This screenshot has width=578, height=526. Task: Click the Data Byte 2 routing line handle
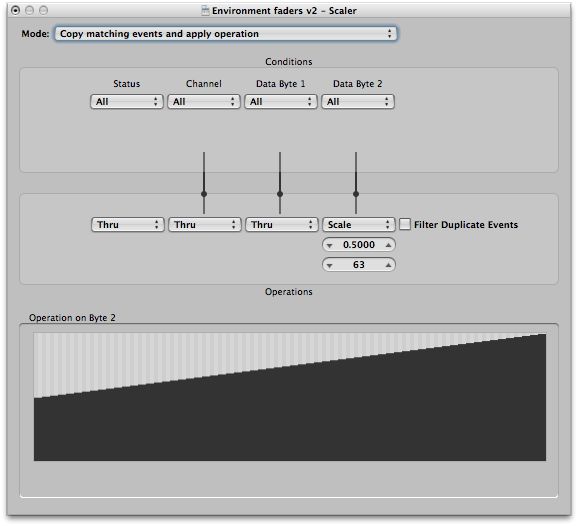click(x=356, y=194)
